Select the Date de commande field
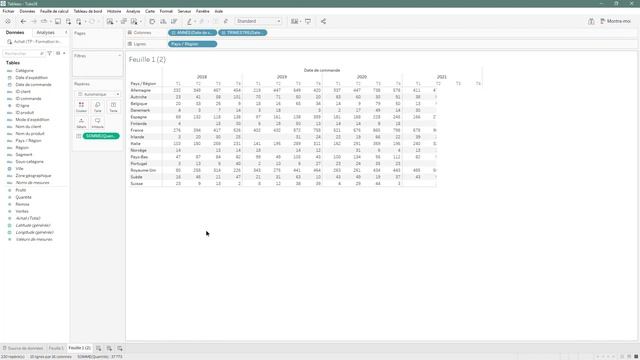 (x=33, y=84)
